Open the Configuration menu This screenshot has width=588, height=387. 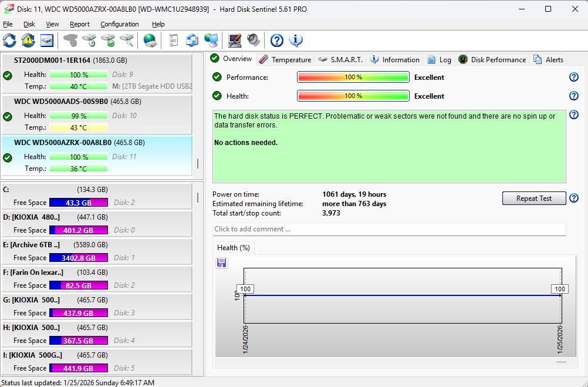click(119, 24)
